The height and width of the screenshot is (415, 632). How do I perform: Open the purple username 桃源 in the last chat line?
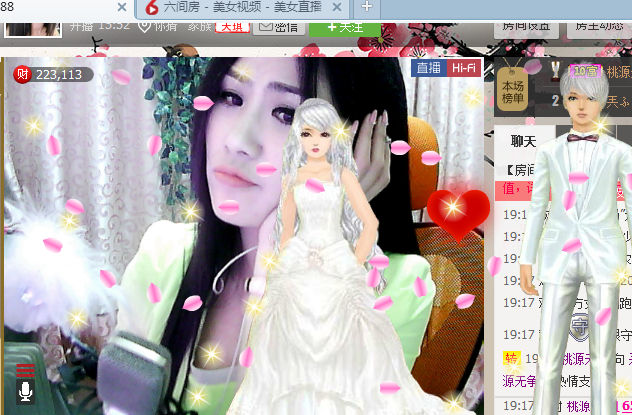578,406
